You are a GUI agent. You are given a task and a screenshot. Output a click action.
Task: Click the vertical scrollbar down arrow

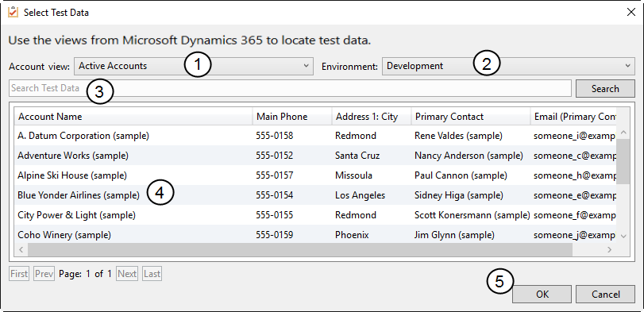point(623,236)
